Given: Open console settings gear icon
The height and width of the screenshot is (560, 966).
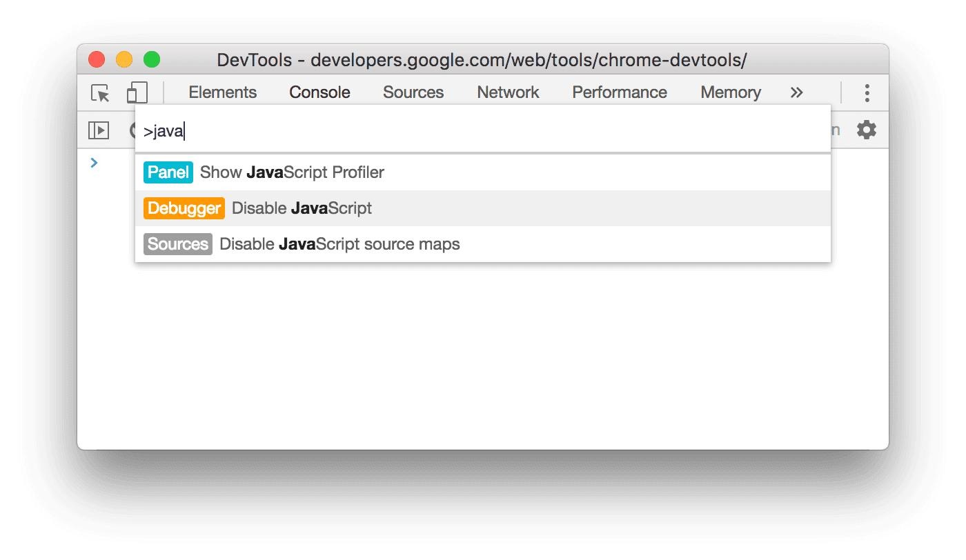Looking at the screenshot, I should click(x=867, y=130).
